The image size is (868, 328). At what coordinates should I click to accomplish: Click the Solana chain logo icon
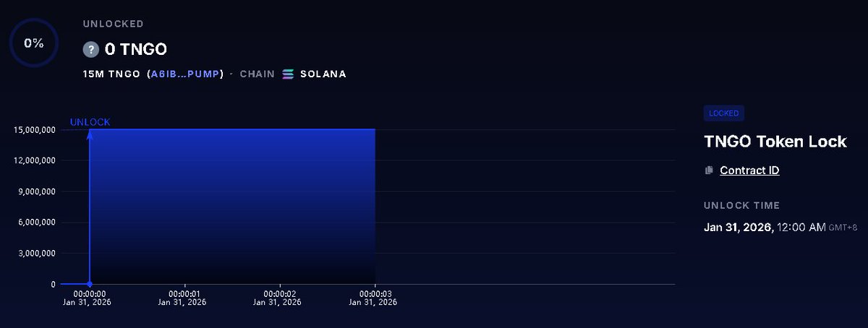click(289, 74)
